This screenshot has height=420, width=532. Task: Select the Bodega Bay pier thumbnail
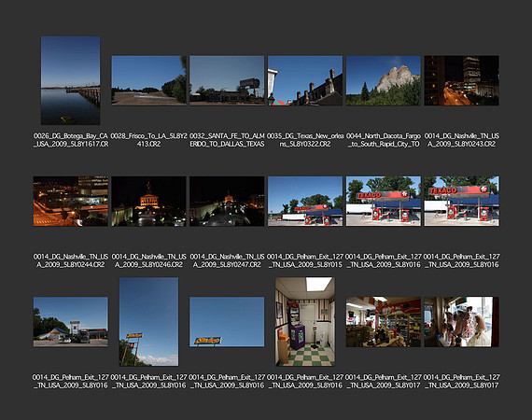pyautogui.click(x=70, y=80)
